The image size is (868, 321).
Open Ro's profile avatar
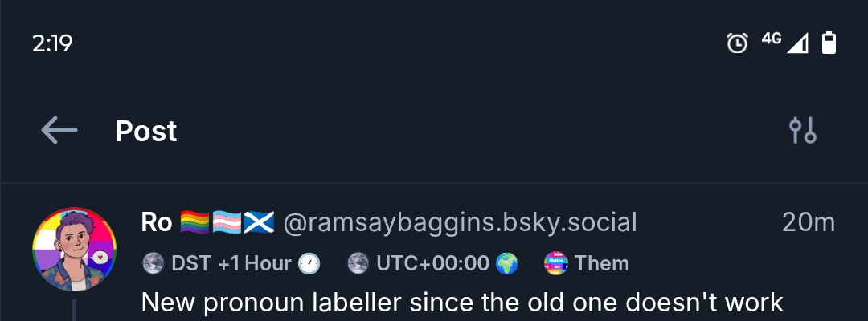74,250
